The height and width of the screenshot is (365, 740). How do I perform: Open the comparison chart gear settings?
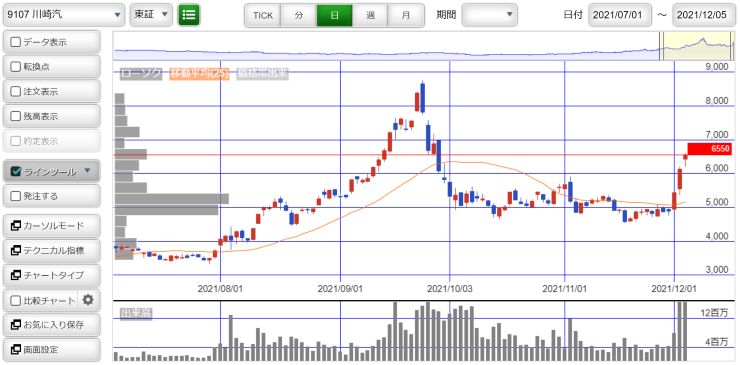coord(88,300)
